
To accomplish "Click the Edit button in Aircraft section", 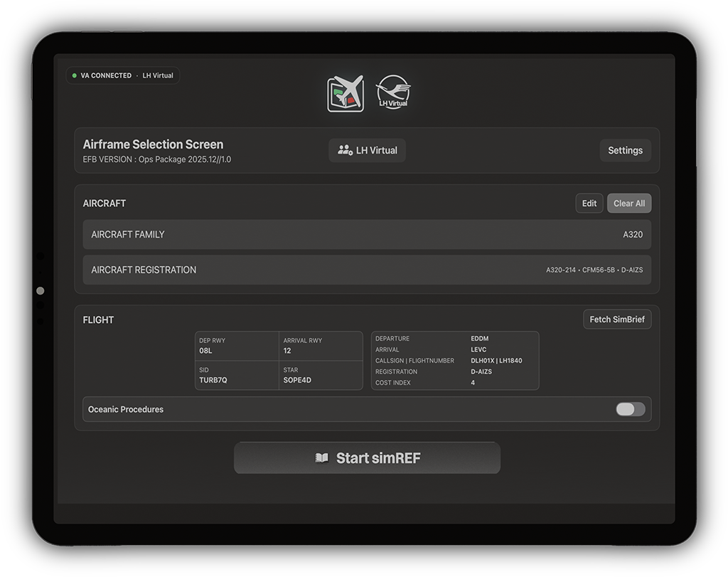I will (589, 203).
